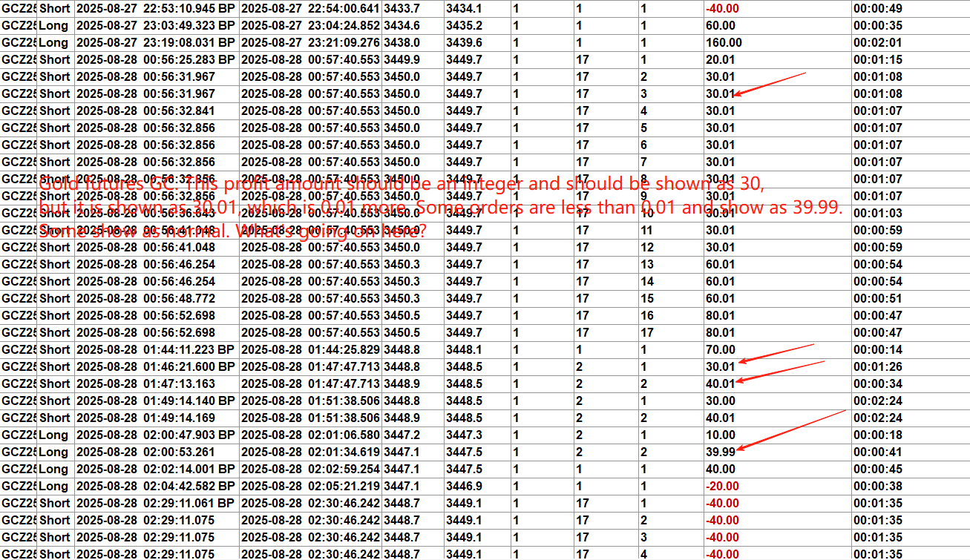Click exit time 22:54:00.641 cell
Screen dimensions: 970x560
pos(310,8)
